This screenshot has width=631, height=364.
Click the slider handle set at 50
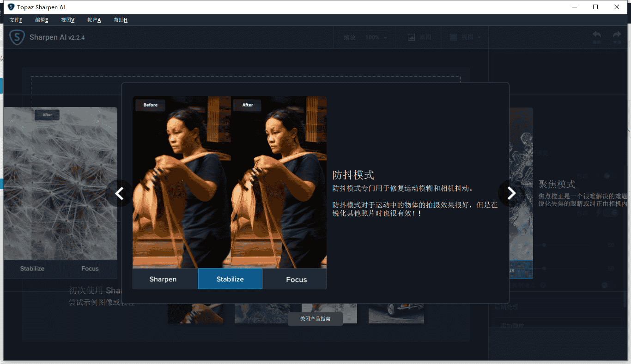pyautogui.click(x=544, y=245)
